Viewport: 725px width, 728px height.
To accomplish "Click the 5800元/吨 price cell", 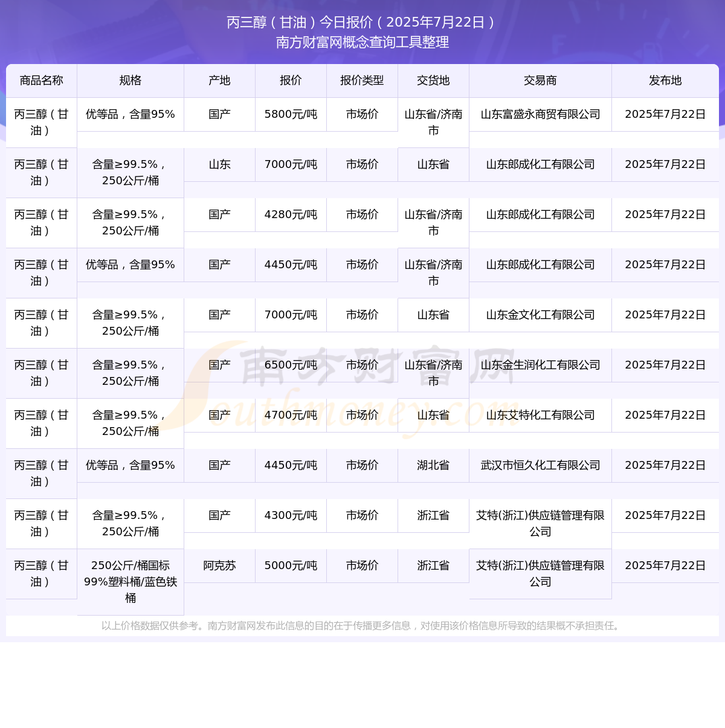I will 291,114.
